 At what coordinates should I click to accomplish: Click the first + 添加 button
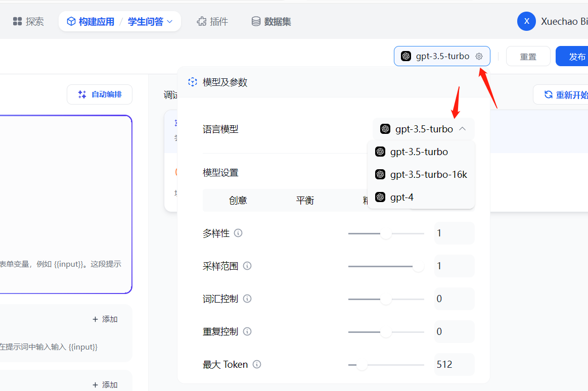coord(105,319)
